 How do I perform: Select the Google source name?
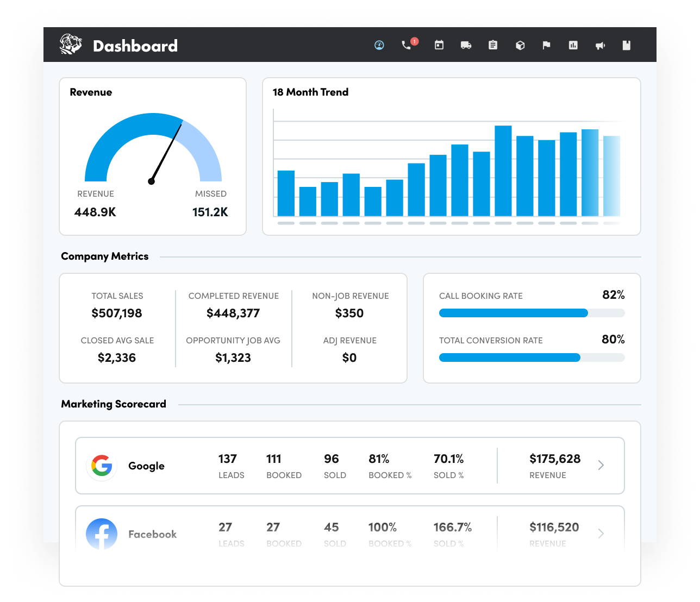coord(146,466)
